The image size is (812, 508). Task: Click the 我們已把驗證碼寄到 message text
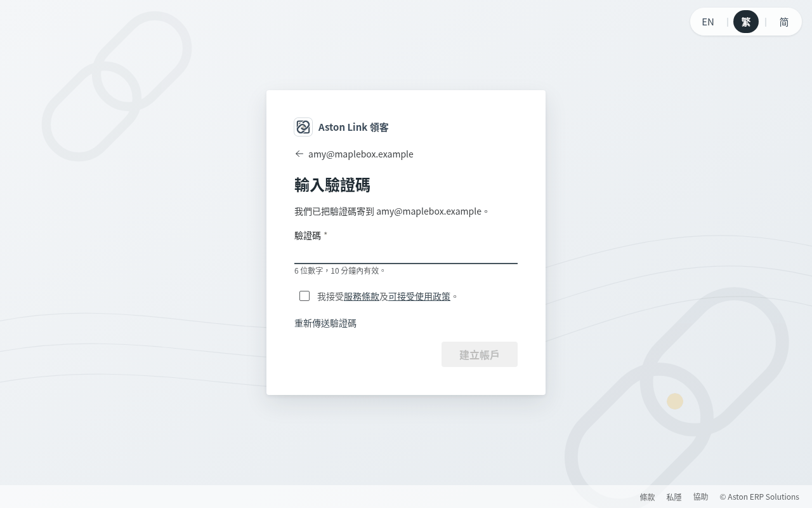(391, 211)
